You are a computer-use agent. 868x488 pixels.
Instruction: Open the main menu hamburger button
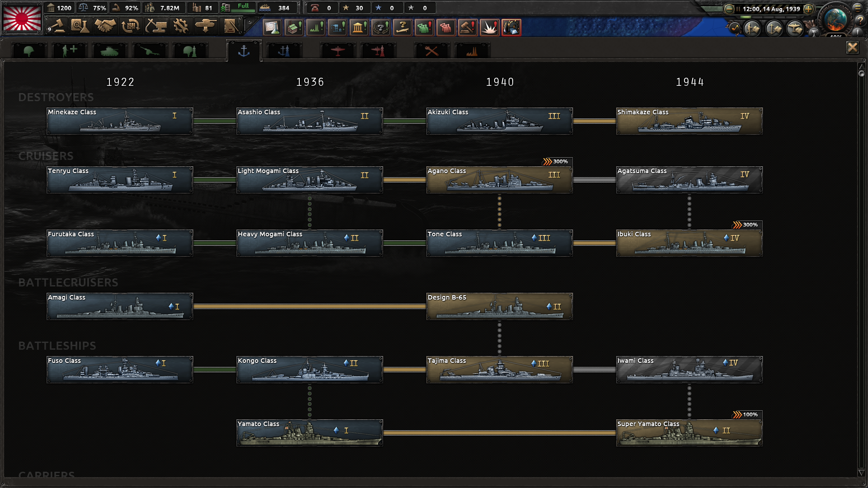[857, 7]
